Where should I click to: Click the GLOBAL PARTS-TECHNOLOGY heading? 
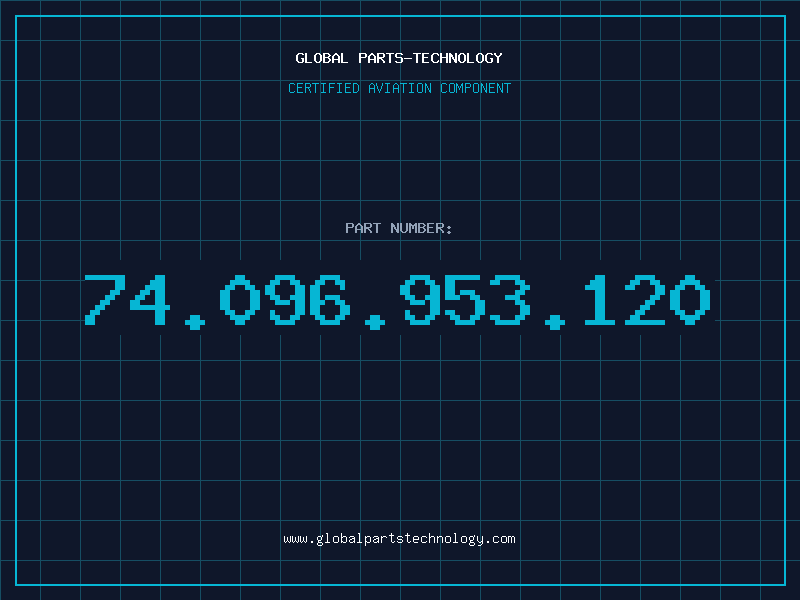(x=399, y=58)
